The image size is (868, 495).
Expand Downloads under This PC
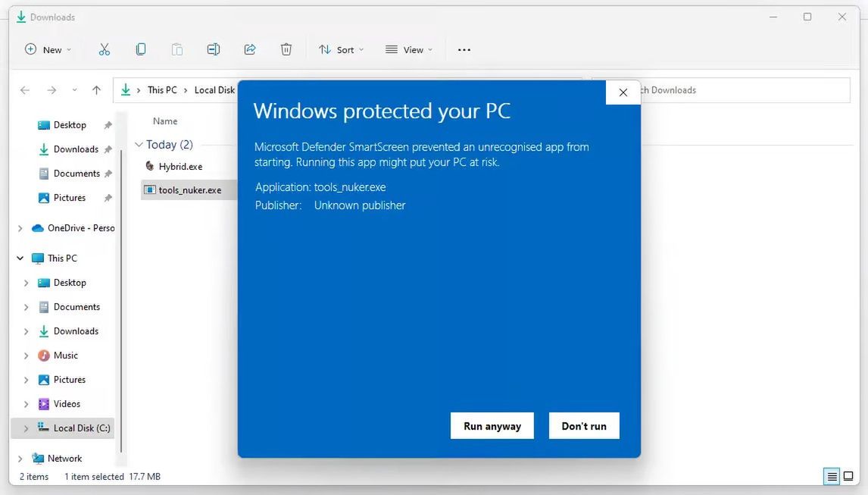26,331
